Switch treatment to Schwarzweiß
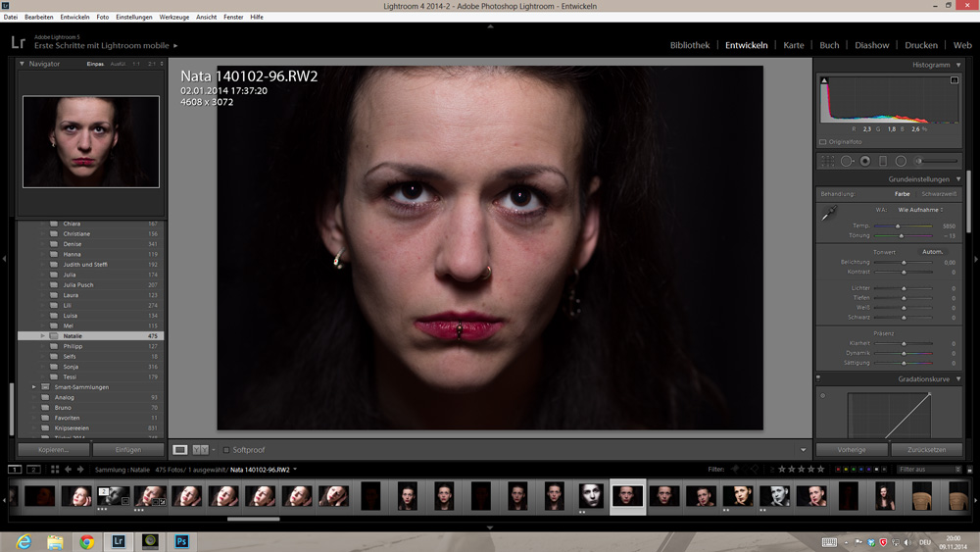Screen dimensions: 980x552 point(939,194)
